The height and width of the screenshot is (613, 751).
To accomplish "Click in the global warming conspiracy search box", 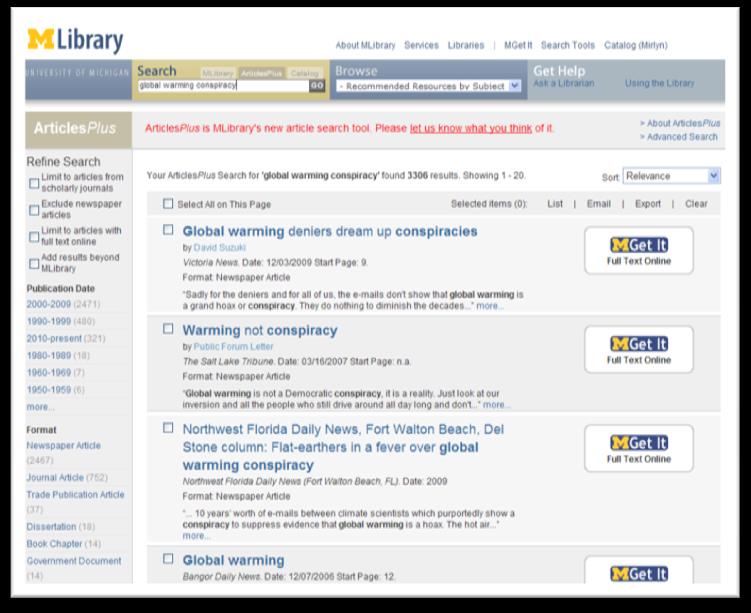I will click(224, 86).
